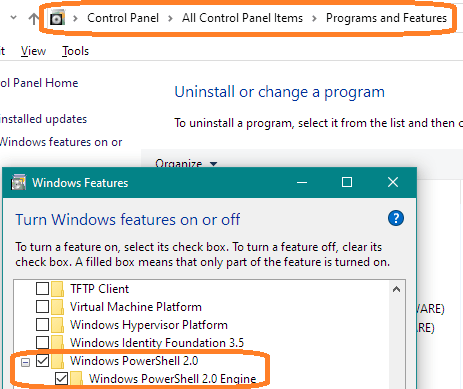The width and height of the screenshot is (463, 389).
Task: Select Programs and Features breadcrumb
Action: coord(386,18)
